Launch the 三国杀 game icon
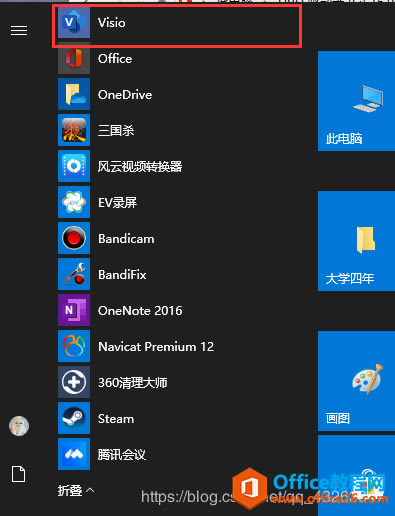 coord(74,130)
